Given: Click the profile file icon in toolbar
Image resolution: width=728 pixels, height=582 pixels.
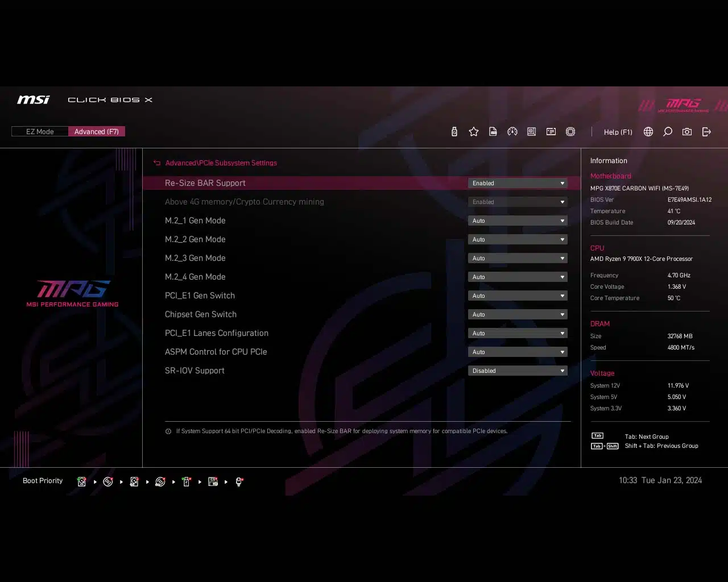Looking at the screenshot, I should 493,132.
